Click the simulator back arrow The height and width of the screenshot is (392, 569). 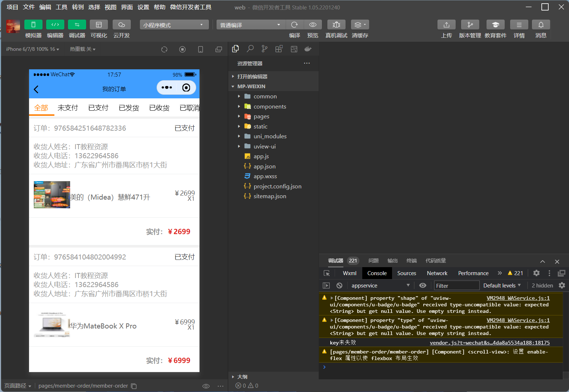[x=36, y=89]
